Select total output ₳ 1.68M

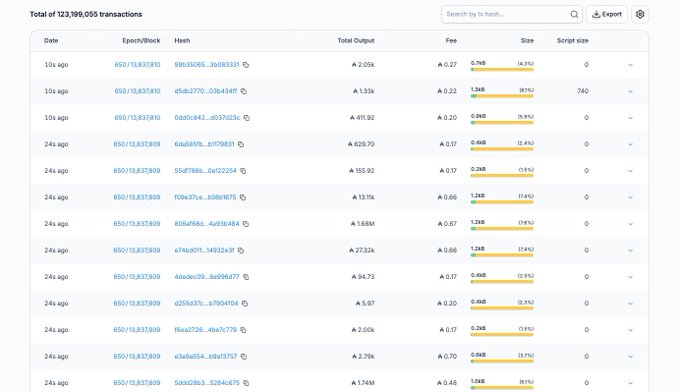pos(363,224)
